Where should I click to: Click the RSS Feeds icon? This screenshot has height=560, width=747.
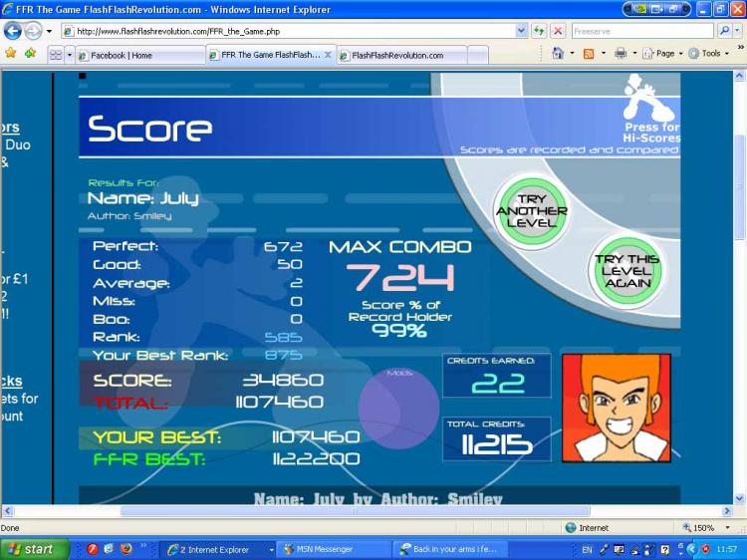(589, 54)
